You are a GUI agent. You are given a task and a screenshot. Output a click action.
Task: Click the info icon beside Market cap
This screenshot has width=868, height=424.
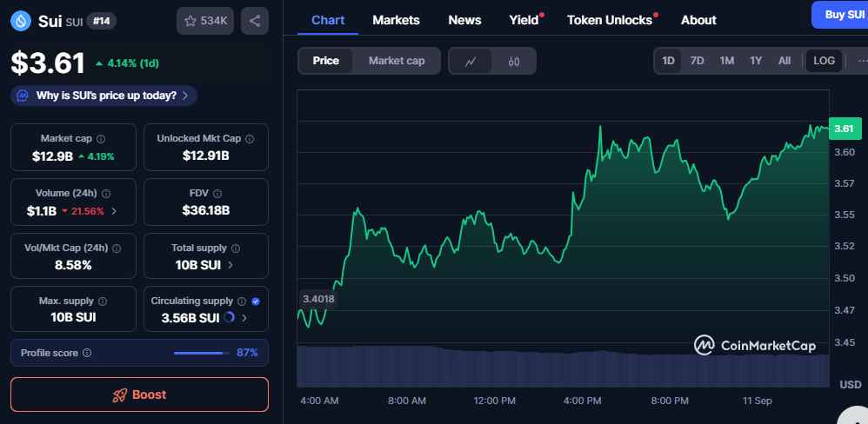click(101, 139)
